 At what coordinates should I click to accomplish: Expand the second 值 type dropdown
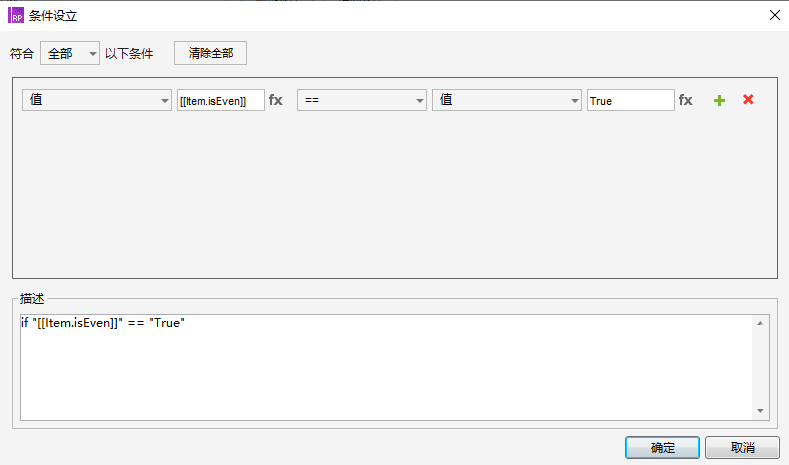[x=507, y=100]
